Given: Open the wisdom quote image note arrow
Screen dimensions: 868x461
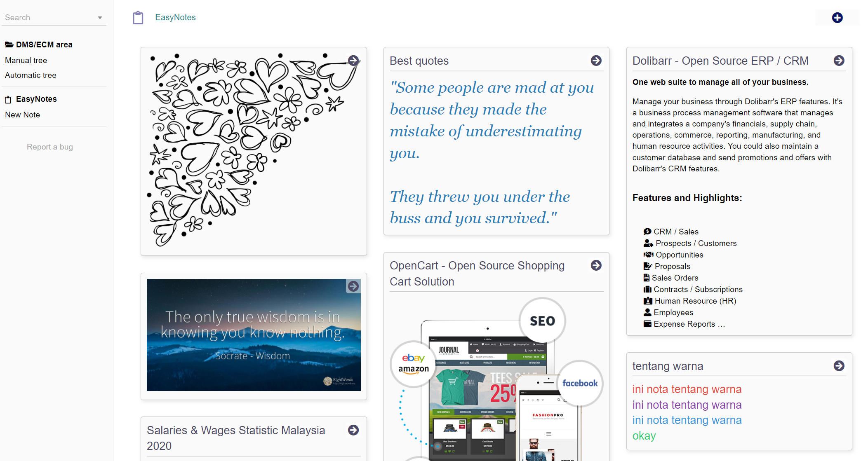Looking at the screenshot, I should point(353,286).
